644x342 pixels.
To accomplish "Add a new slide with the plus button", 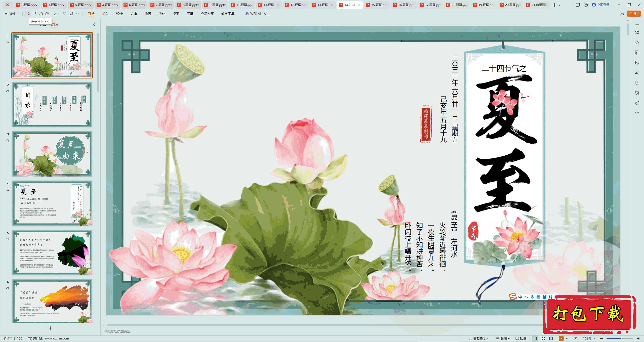I will pyautogui.click(x=50, y=328).
